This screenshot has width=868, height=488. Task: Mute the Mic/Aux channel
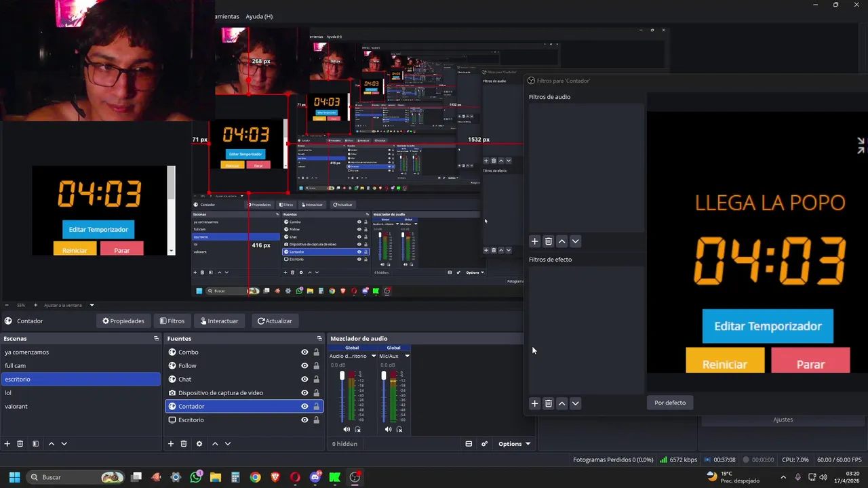point(388,429)
